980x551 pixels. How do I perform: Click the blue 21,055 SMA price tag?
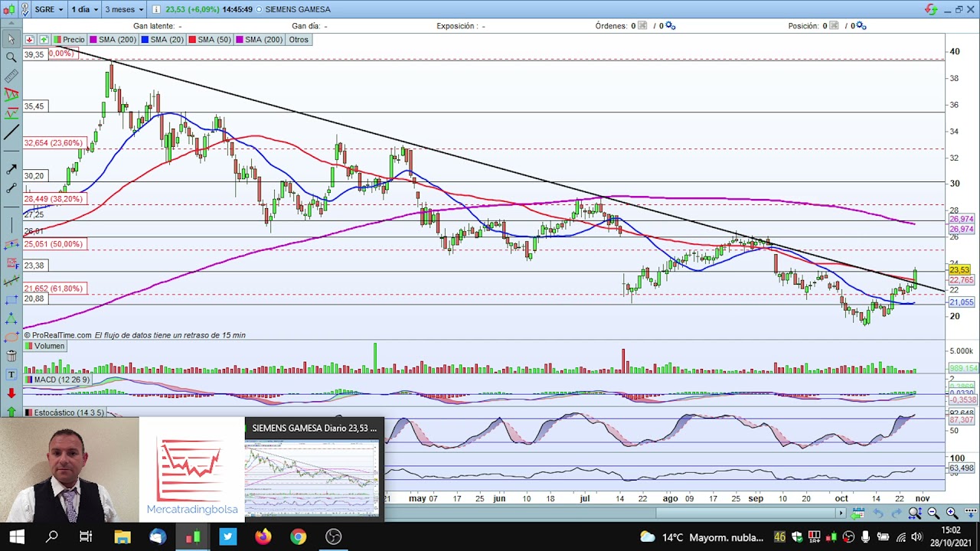(962, 302)
